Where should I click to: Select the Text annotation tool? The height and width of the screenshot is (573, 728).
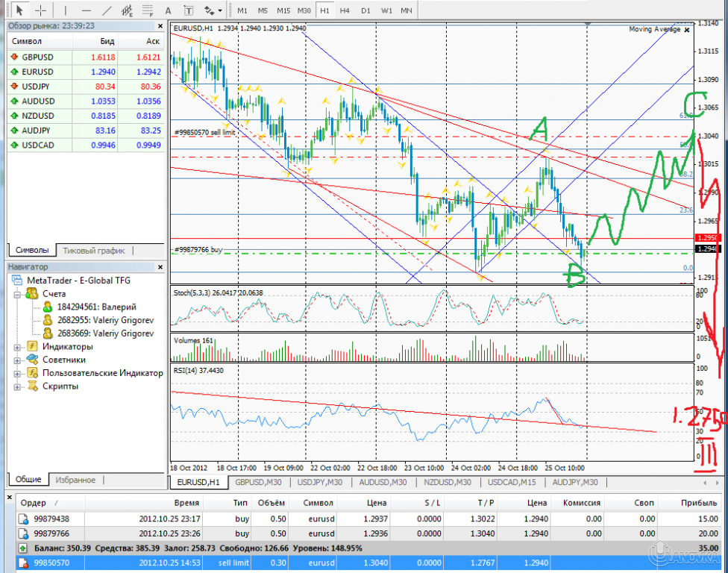tap(167, 10)
